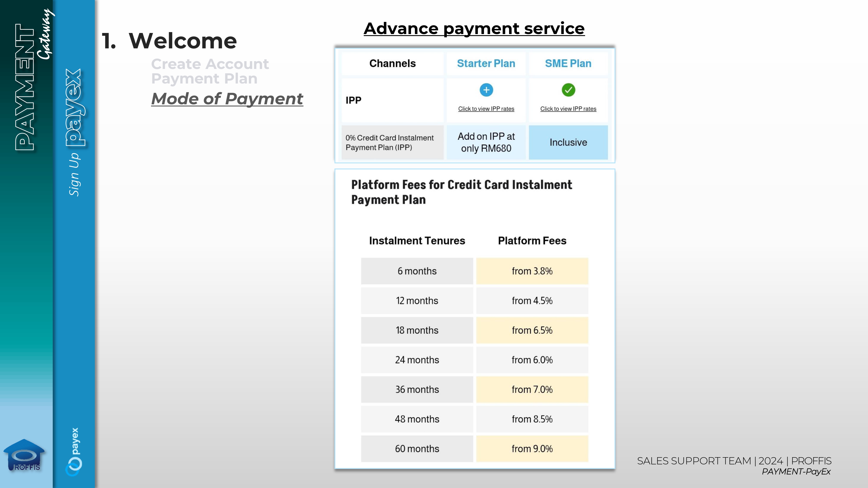Click the 'from 9.0%' yellow fee cell
This screenshot has height=488, width=868.
point(532,449)
